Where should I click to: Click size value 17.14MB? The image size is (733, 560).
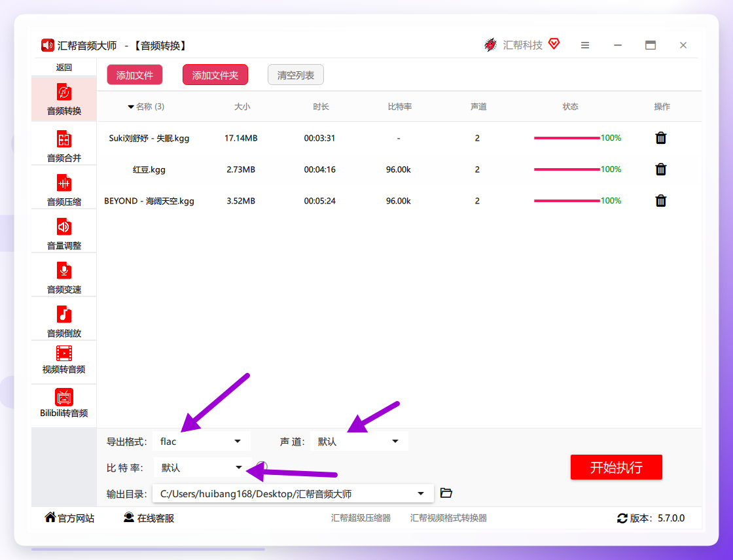click(241, 138)
